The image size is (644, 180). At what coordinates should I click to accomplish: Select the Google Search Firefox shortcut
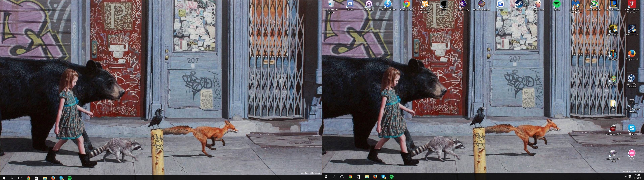tap(632, 55)
